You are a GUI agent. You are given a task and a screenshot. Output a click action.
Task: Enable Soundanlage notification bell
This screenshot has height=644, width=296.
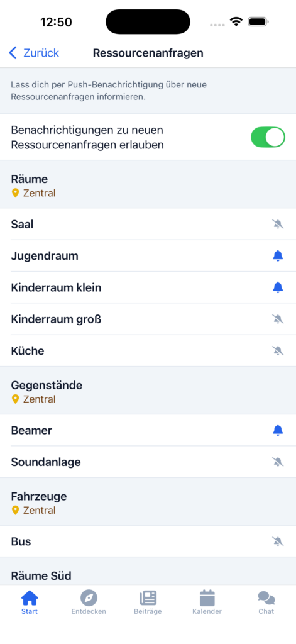click(x=278, y=462)
